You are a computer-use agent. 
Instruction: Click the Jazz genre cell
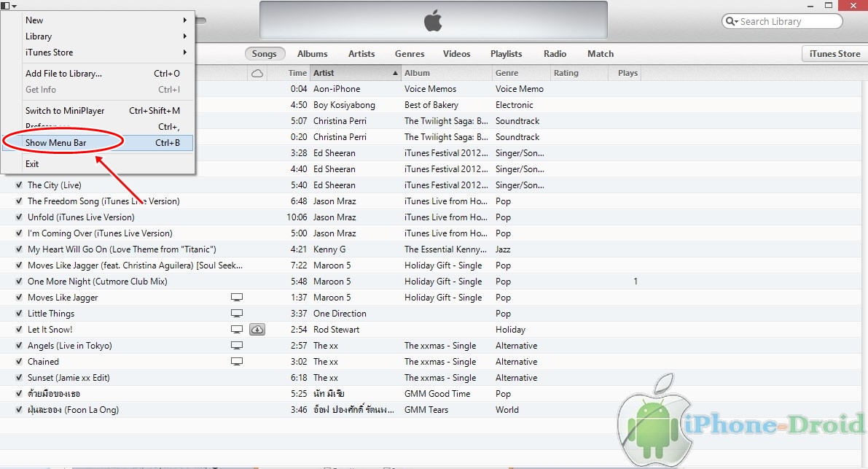coord(503,249)
